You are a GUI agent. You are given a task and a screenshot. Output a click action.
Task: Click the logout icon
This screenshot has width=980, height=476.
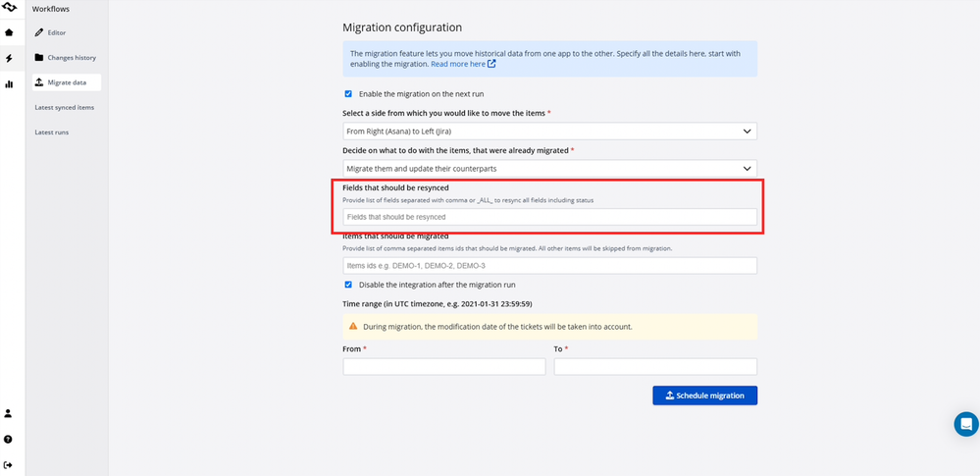(10, 464)
